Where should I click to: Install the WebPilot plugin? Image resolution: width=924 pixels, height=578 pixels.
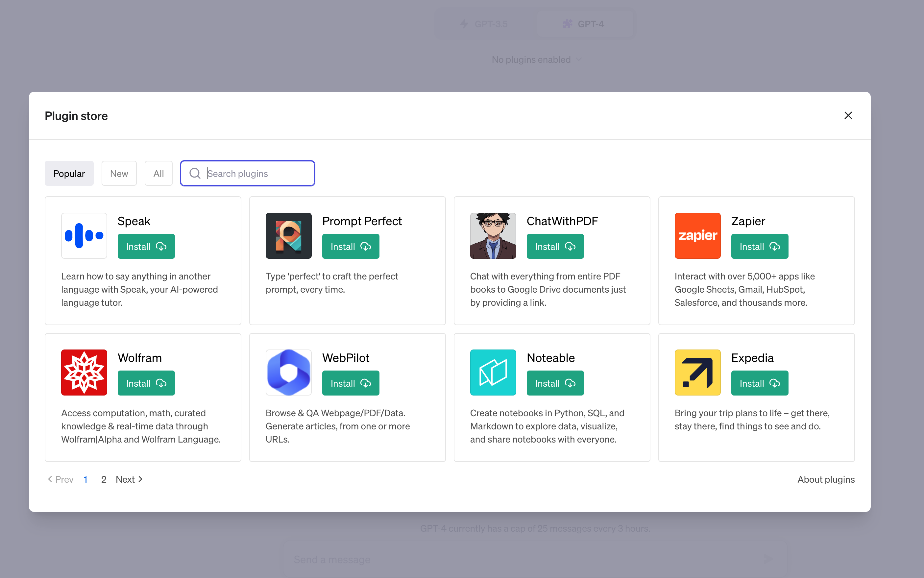[351, 383]
